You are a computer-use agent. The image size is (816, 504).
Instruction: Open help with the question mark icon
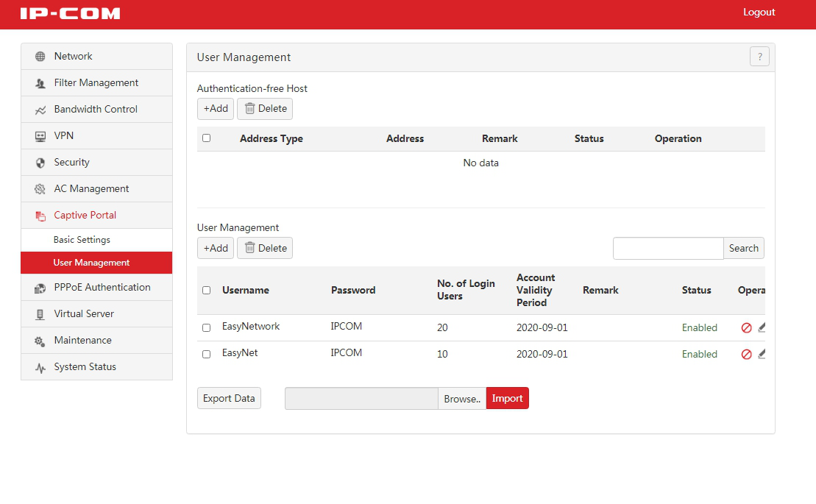point(759,56)
